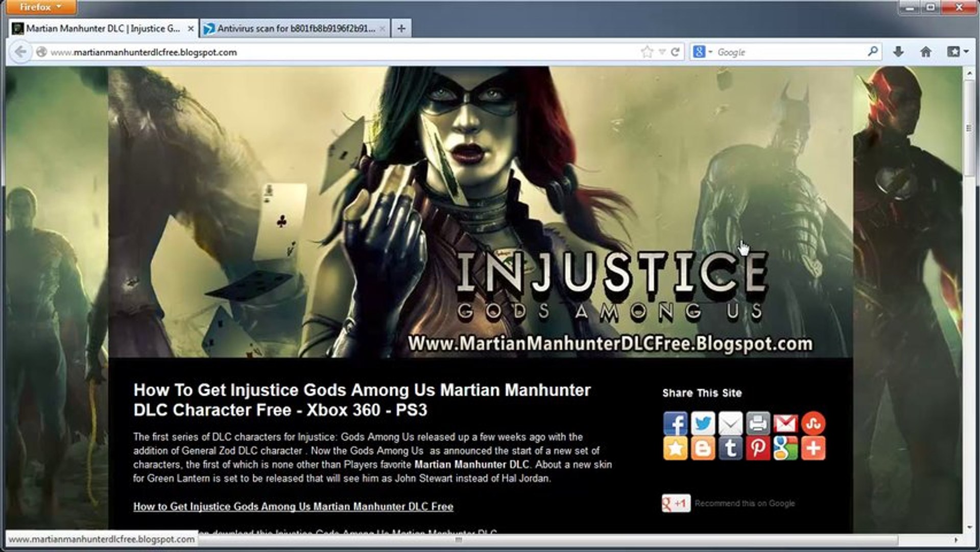Switch to the Martian Manhunter DLC tab
980x552 pixels.
103,29
